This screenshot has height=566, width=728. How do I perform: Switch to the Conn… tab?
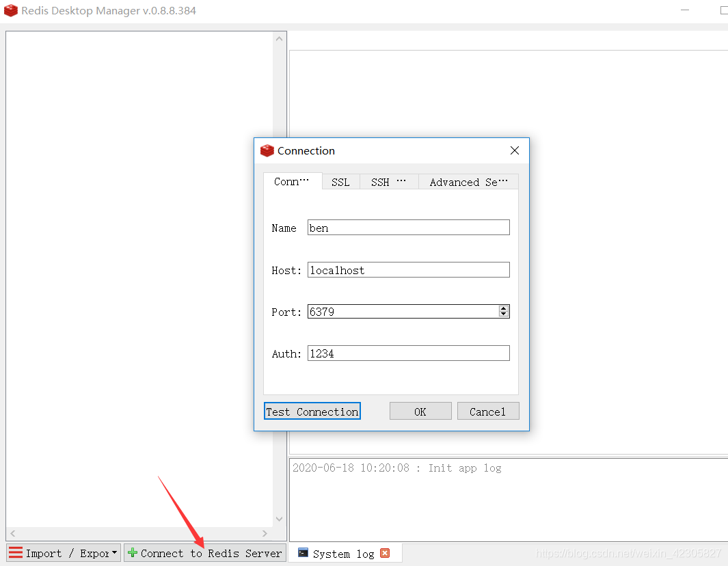pyautogui.click(x=293, y=182)
